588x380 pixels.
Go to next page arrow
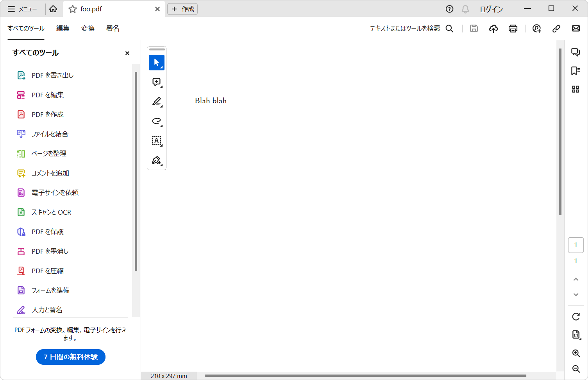coord(576,295)
